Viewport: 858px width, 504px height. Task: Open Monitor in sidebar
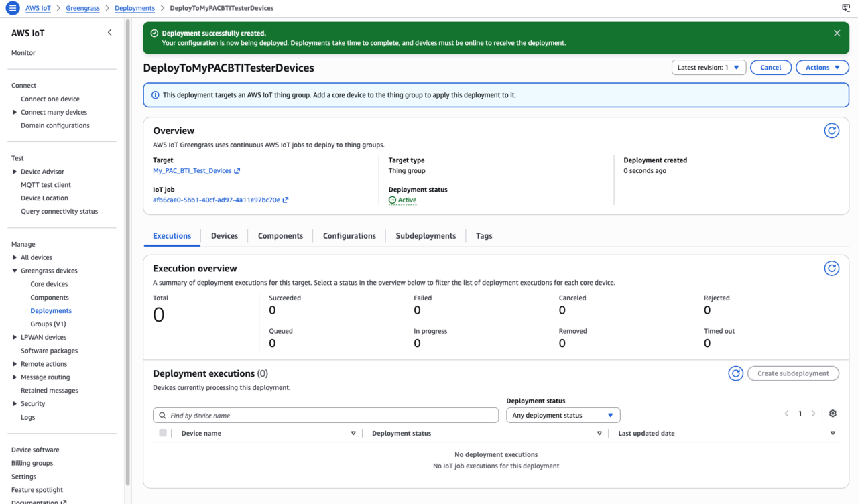23,53
